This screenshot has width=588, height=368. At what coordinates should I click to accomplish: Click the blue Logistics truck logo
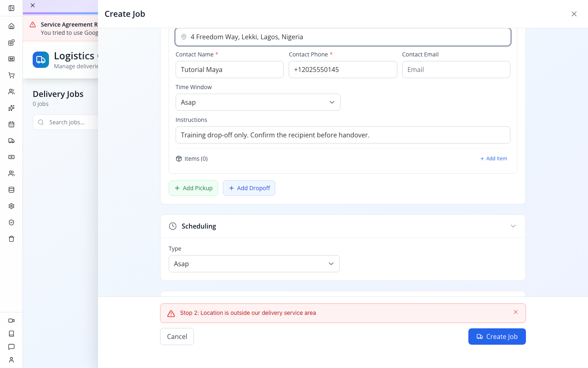[x=41, y=60]
